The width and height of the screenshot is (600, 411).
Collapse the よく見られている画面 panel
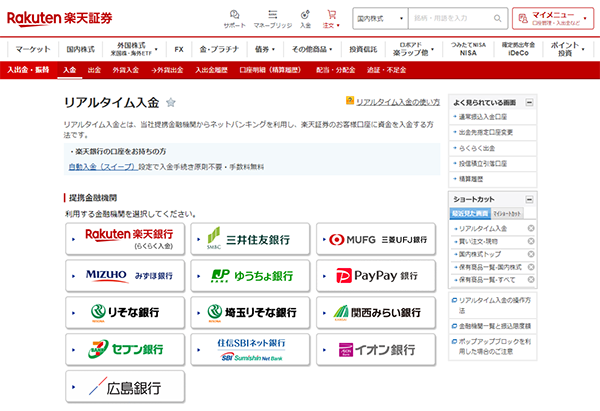(x=529, y=102)
